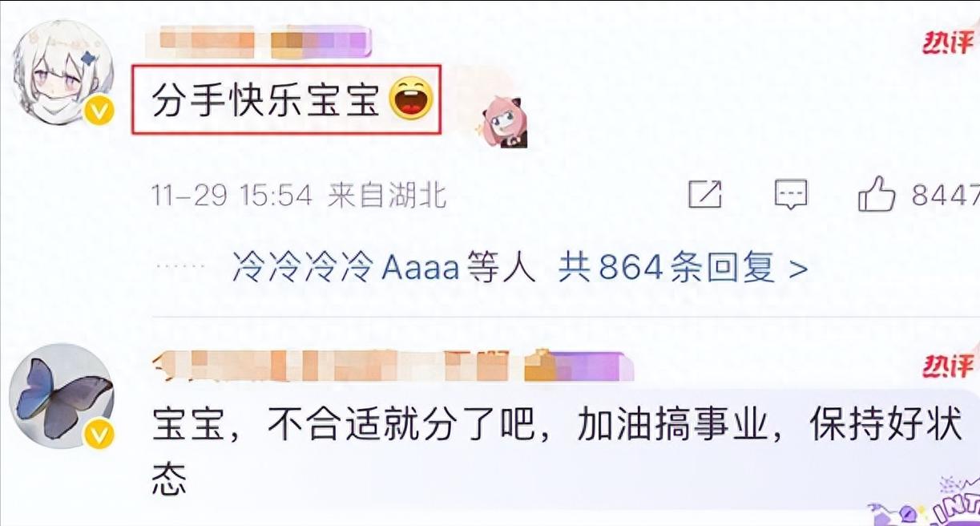Viewport: 980px width, 526px height.
Task: Click the purple membership badge beside first username
Action: click(321, 42)
